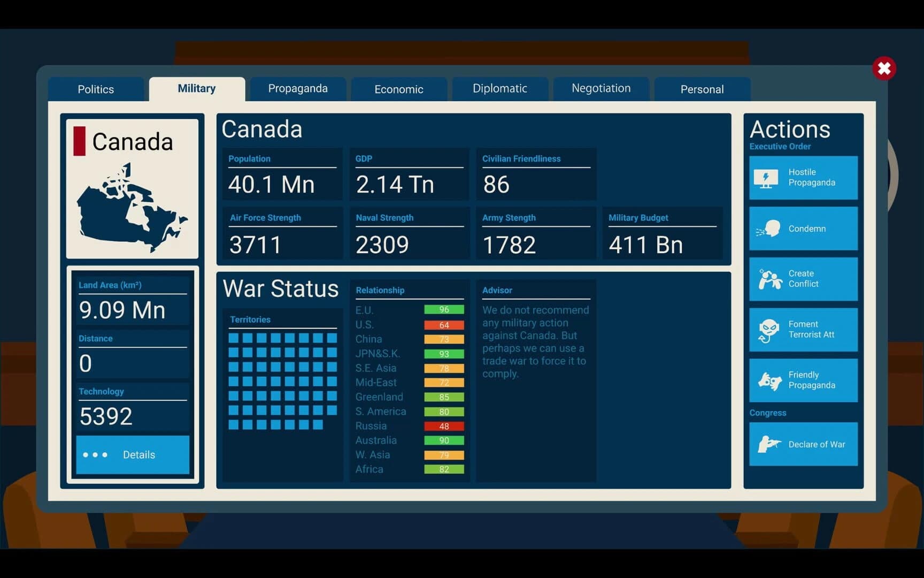The image size is (924, 578).
Task: Click the Hostile Propaganda monitor icon
Action: [766, 178]
